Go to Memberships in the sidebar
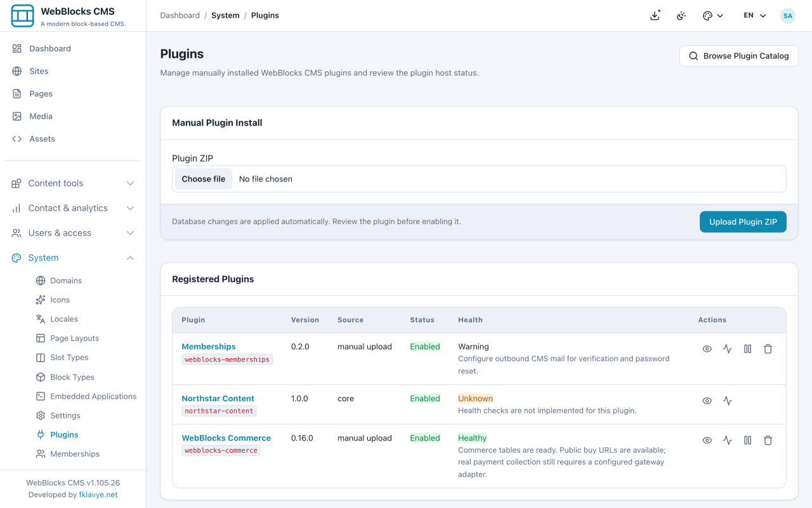Viewport: 812px width, 508px height. (75, 454)
